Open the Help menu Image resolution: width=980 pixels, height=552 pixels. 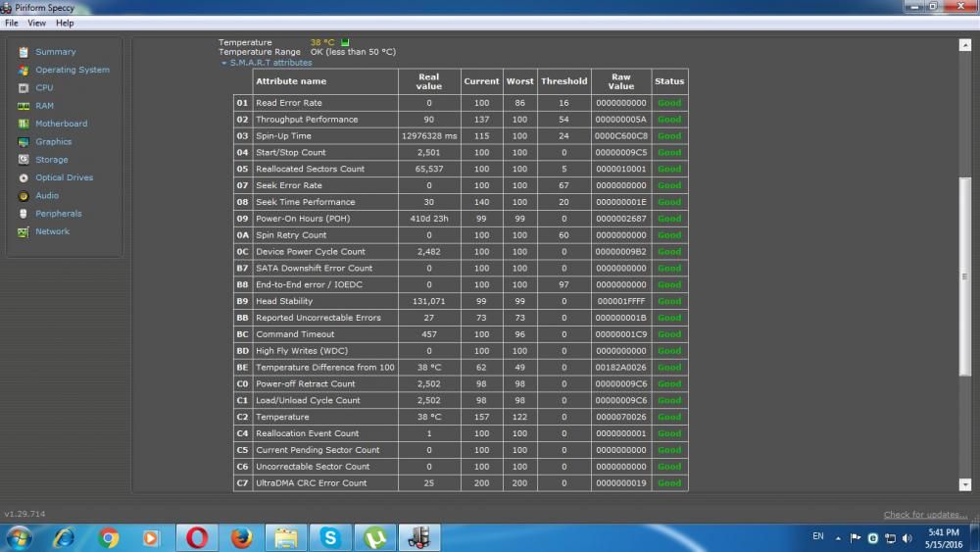tap(65, 23)
